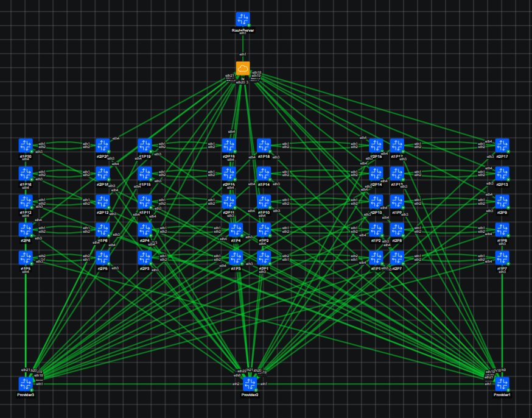
Task: Choose router node rt2P16
Action: 103,174
